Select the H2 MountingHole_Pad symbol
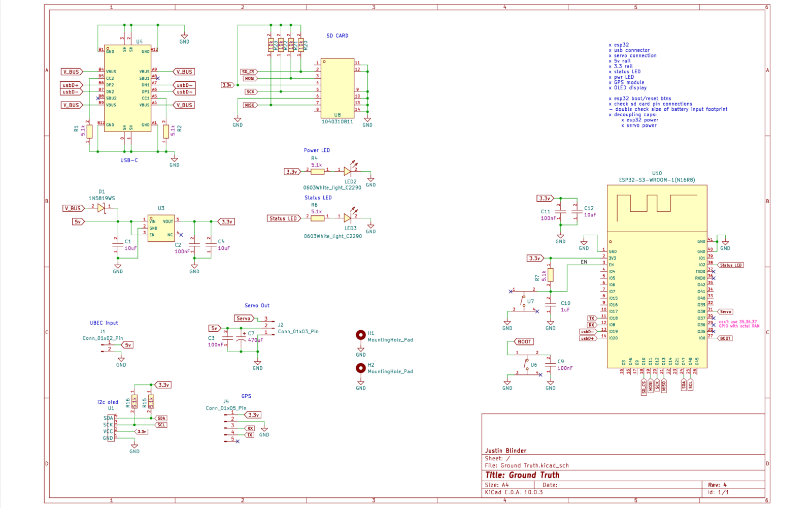Viewport: 812px width, 508px height. (x=360, y=367)
